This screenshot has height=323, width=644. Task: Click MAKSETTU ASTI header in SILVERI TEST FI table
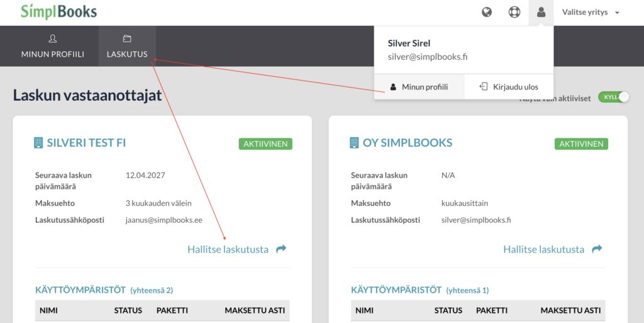pos(255,310)
